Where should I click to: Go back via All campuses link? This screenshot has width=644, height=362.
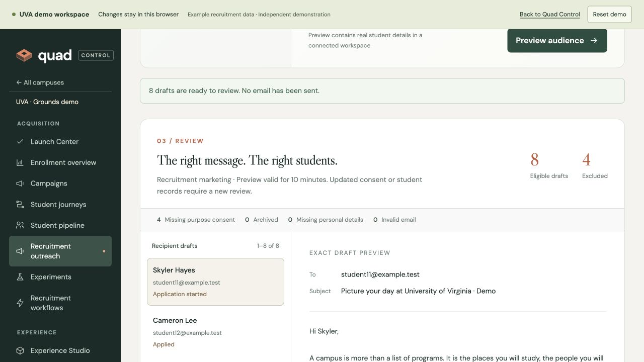40,82
